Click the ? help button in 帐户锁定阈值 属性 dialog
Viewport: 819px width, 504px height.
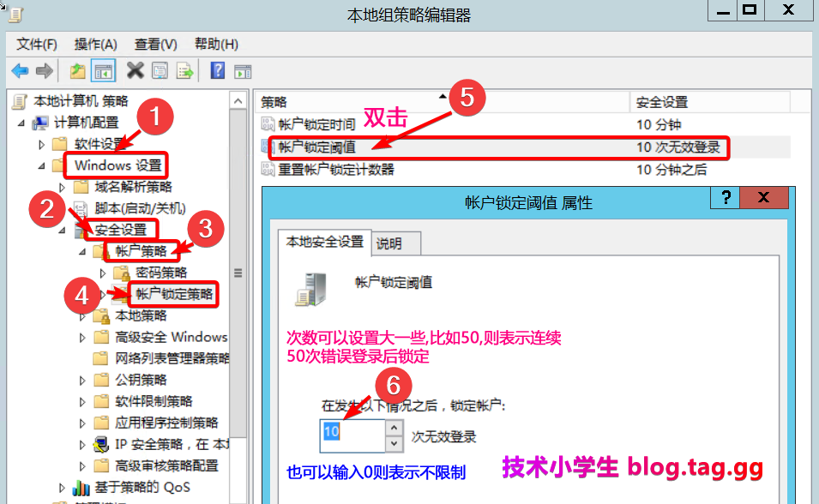726,199
